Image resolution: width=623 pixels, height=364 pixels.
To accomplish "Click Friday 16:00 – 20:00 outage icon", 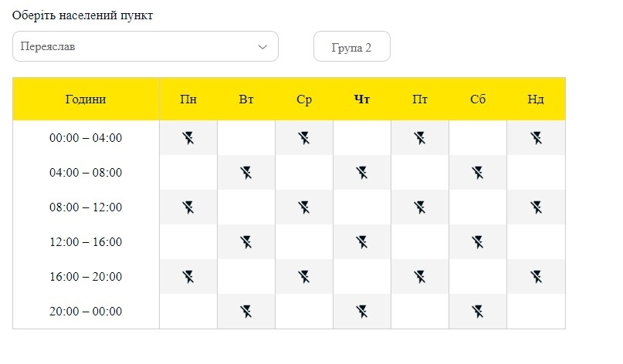I will 420,277.
